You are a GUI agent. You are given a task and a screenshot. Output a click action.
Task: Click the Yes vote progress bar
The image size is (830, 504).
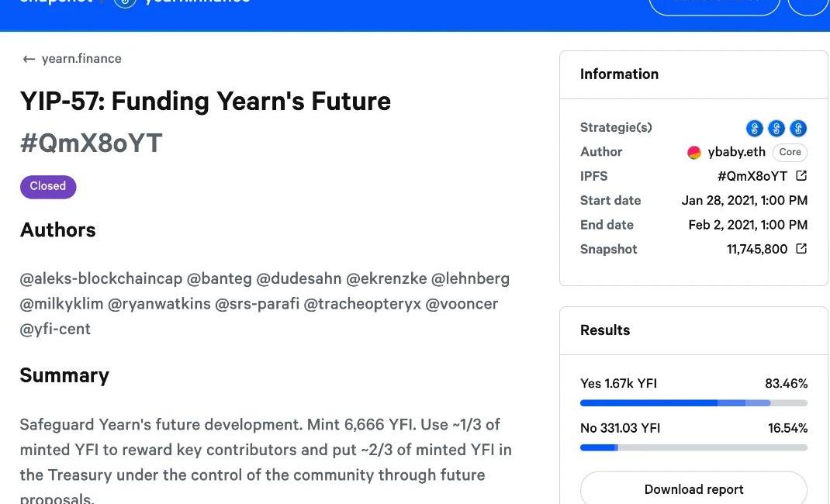click(x=693, y=403)
